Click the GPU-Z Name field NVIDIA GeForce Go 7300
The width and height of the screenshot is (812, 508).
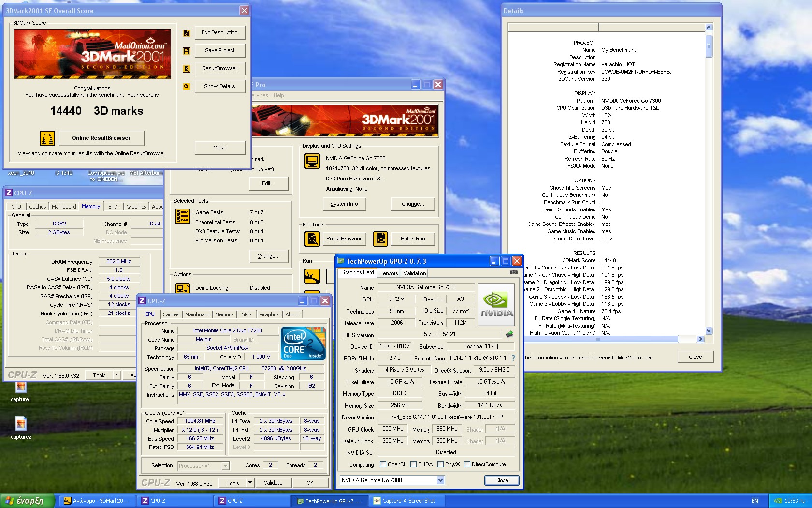pos(426,287)
